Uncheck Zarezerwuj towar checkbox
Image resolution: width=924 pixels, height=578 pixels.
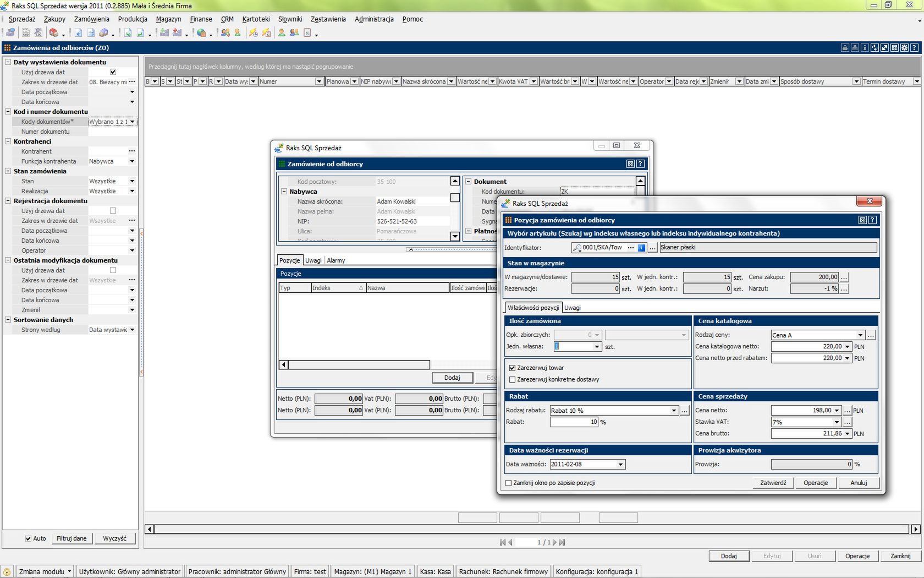point(513,368)
